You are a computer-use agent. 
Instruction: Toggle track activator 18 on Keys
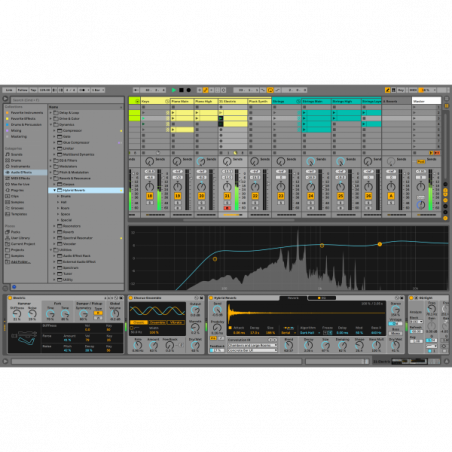[150, 196]
